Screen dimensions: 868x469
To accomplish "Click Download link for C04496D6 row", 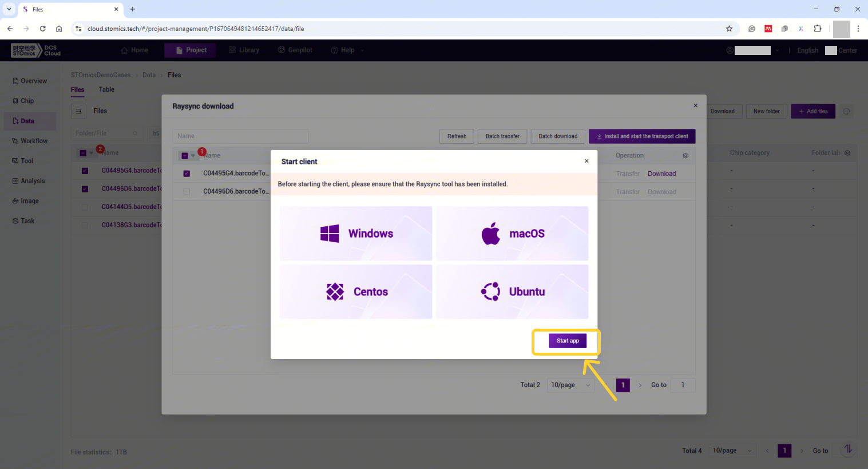I will tap(661, 192).
